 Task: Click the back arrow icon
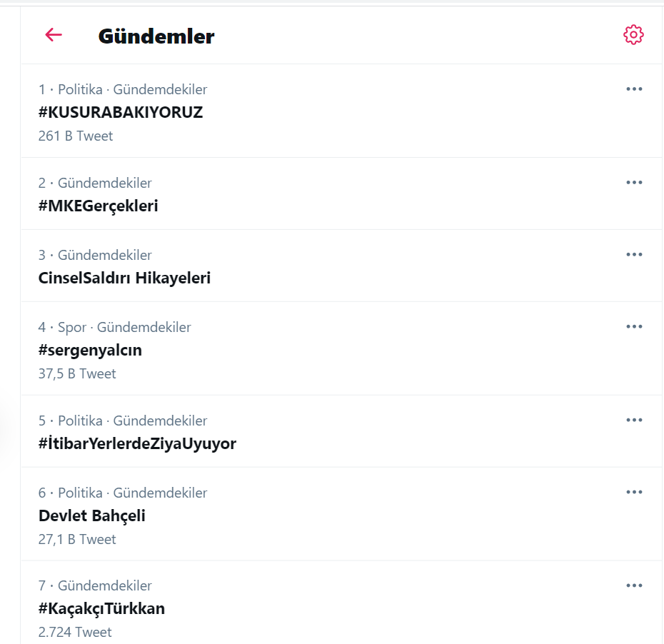click(x=54, y=35)
